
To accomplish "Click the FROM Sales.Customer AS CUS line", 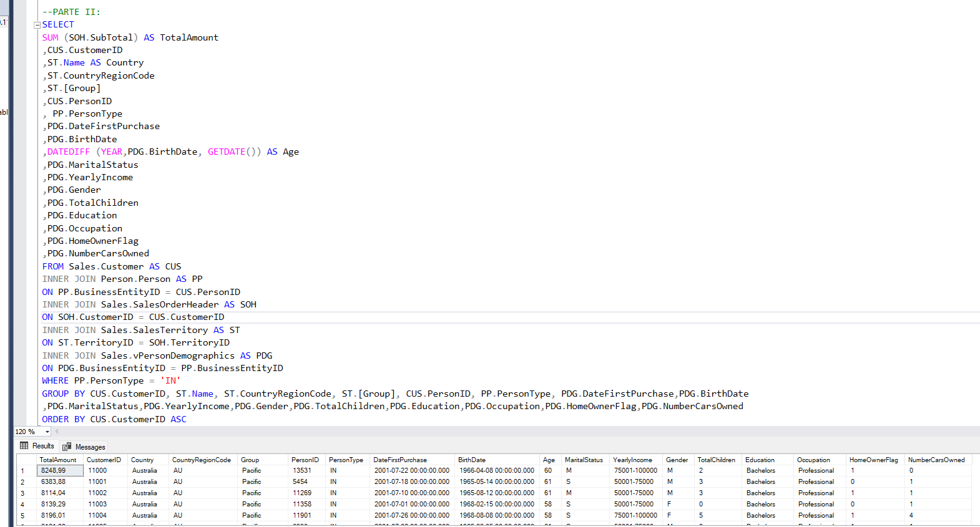I will 112,266.
